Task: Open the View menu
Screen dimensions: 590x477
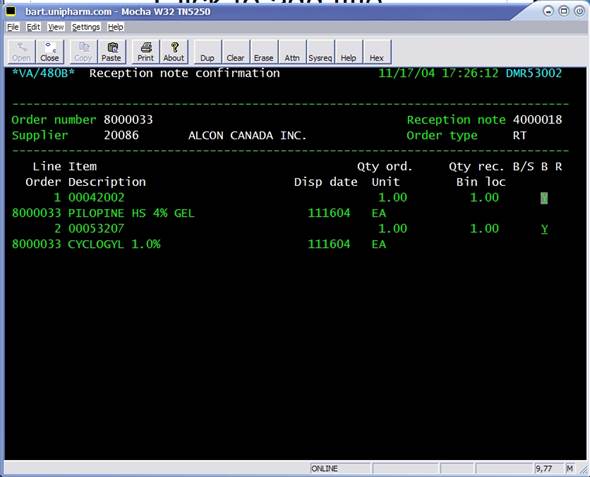Action: click(x=56, y=27)
